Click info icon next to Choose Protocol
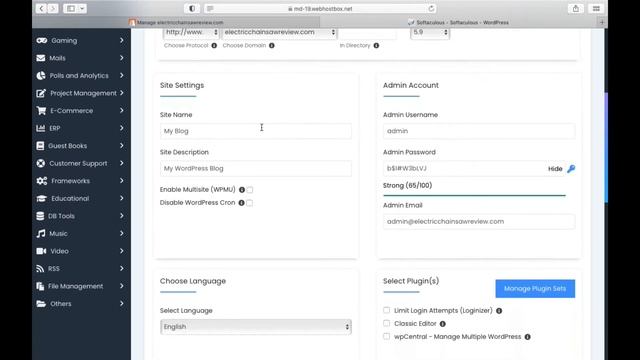This screenshot has height=360, width=640. (214, 45)
